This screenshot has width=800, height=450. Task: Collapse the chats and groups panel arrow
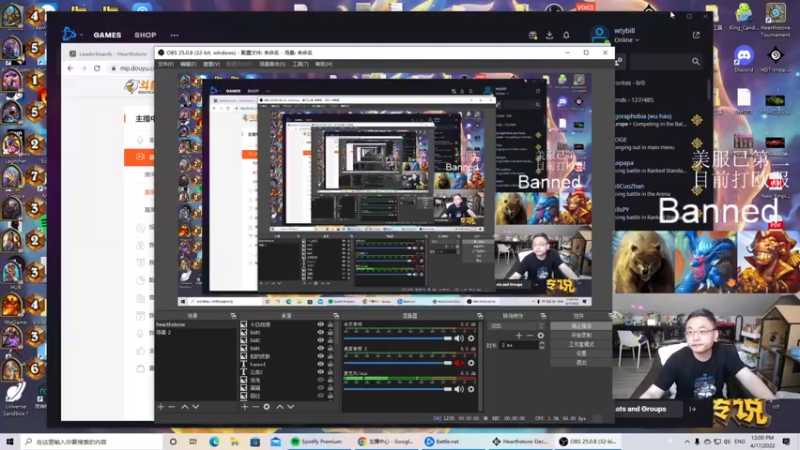[692, 409]
